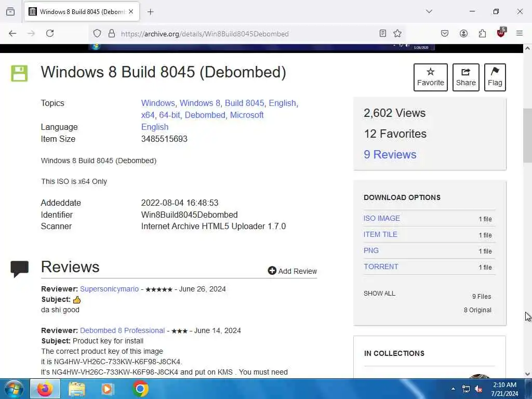Open the extensions puzzle icon

482,33
